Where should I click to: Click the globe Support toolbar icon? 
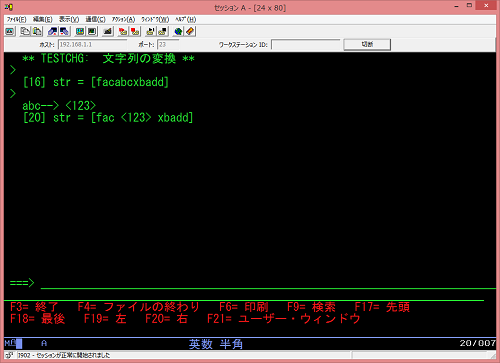pyautogui.click(x=178, y=32)
